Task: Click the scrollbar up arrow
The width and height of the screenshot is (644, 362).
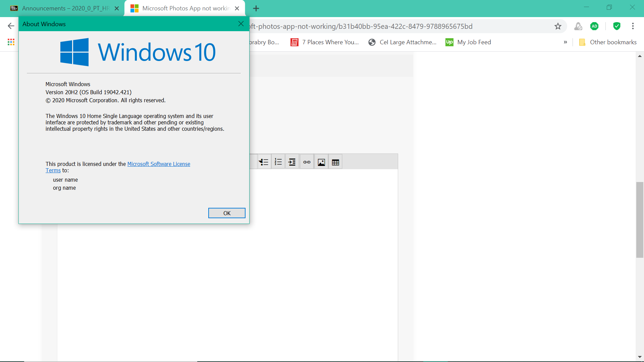Action: click(640, 56)
